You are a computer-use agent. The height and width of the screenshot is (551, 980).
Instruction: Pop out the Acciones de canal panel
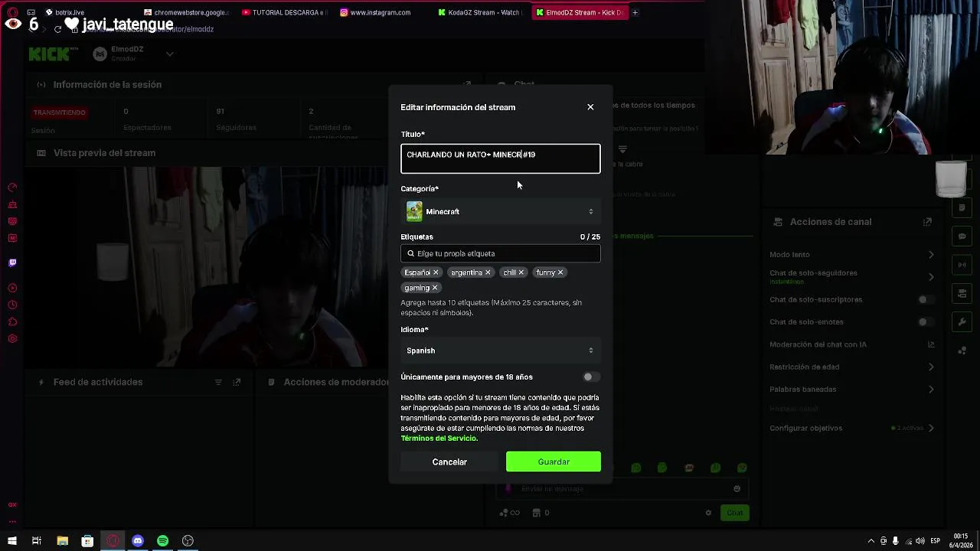[927, 222]
